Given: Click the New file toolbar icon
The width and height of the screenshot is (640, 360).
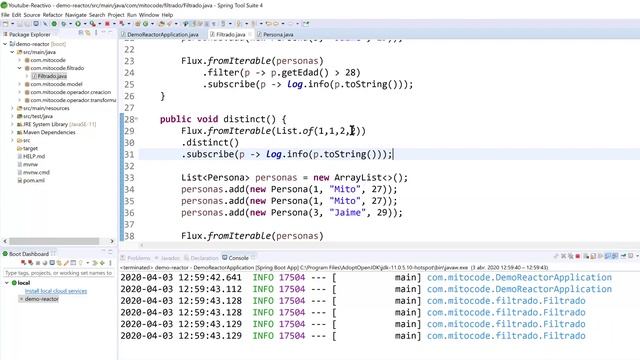Looking at the screenshot, I should [5, 24].
